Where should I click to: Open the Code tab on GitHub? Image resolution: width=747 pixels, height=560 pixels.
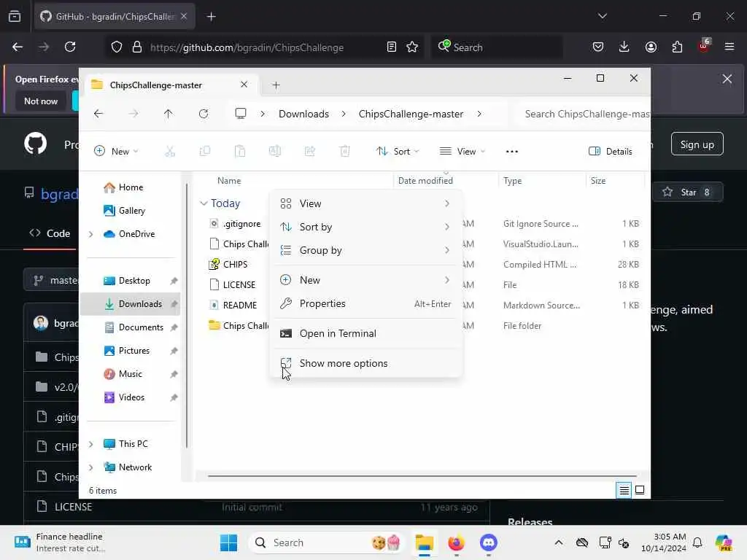(50, 233)
